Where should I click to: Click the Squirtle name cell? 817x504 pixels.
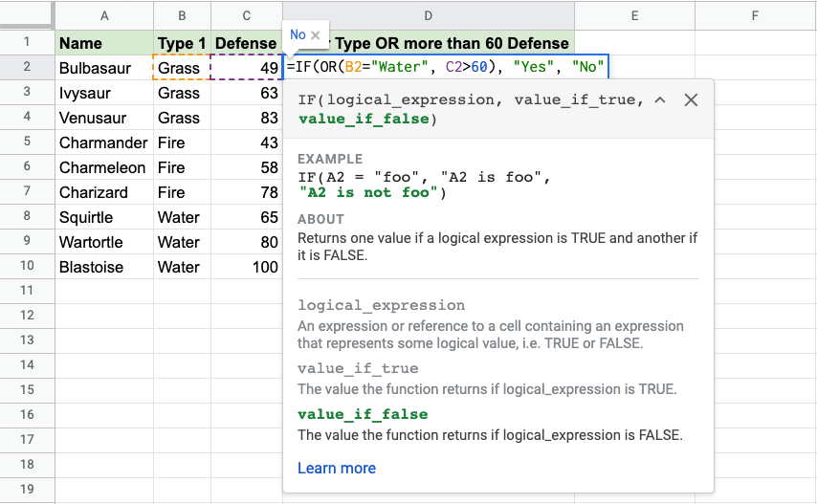tap(103, 217)
